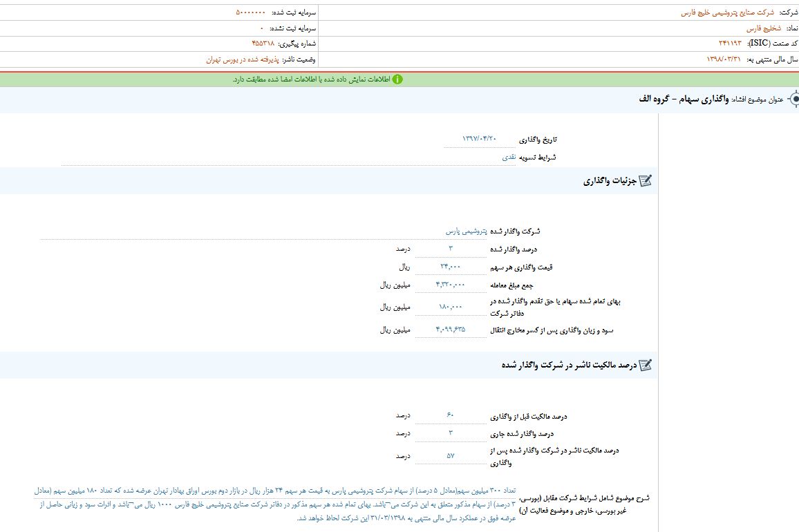Click the target icon beside عنوان موضوع افشاء
Image resolution: width=799 pixels, height=532 pixels.
793,99
